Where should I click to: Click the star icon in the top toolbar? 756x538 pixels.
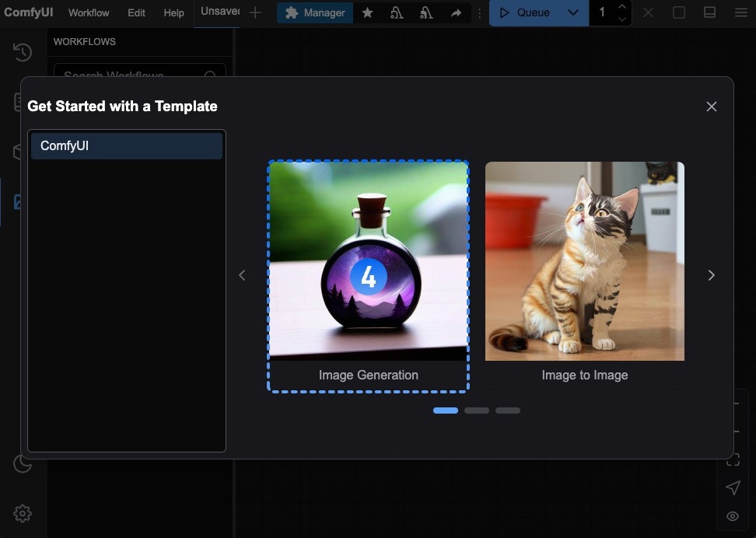[367, 12]
